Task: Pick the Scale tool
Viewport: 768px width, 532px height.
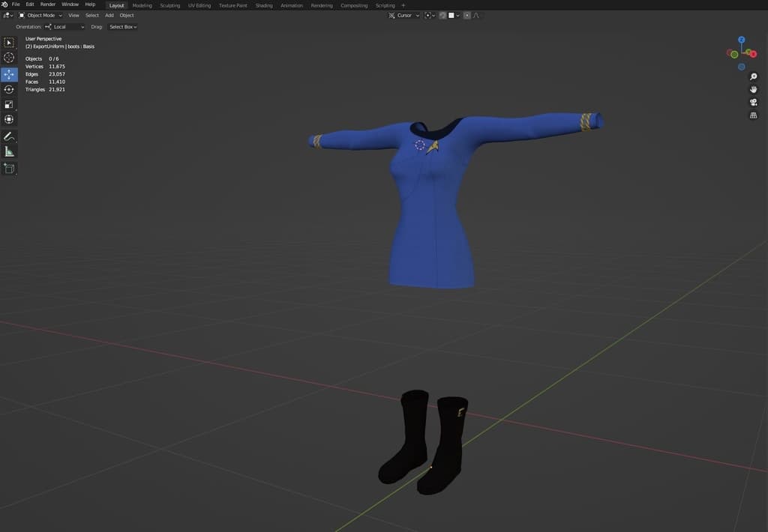Action: [9, 104]
